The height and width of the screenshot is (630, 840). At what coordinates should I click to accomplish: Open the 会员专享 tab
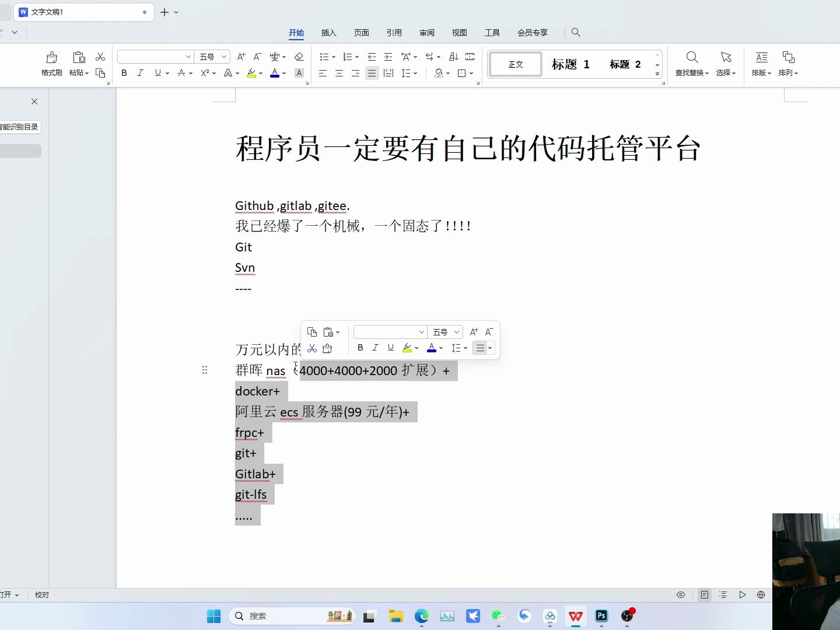click(533, 33)
